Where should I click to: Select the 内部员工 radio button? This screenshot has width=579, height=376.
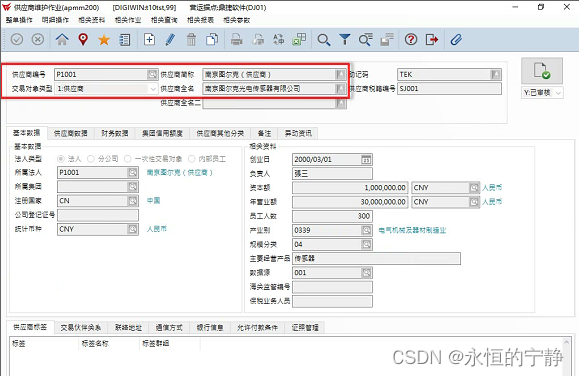click(x=191, y=159)
